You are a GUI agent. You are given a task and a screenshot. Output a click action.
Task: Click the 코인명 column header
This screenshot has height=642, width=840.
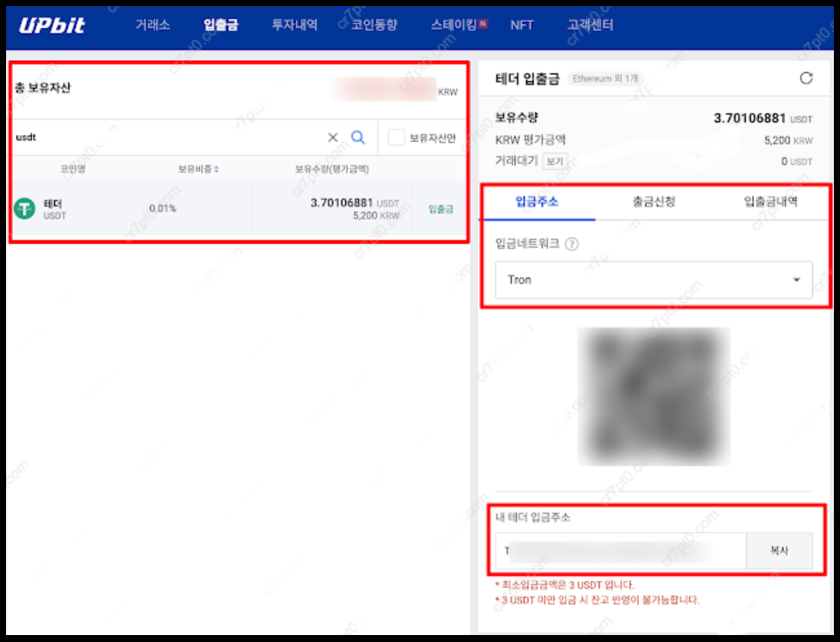coord(73,169)
